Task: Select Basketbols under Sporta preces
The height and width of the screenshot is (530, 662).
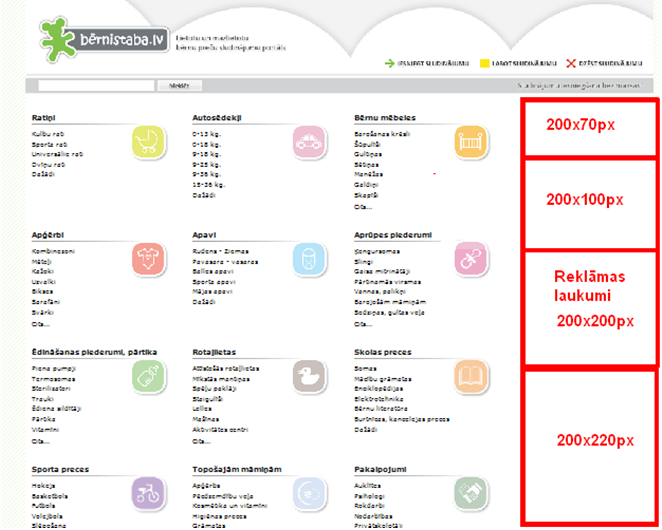Action: [49, 496]
